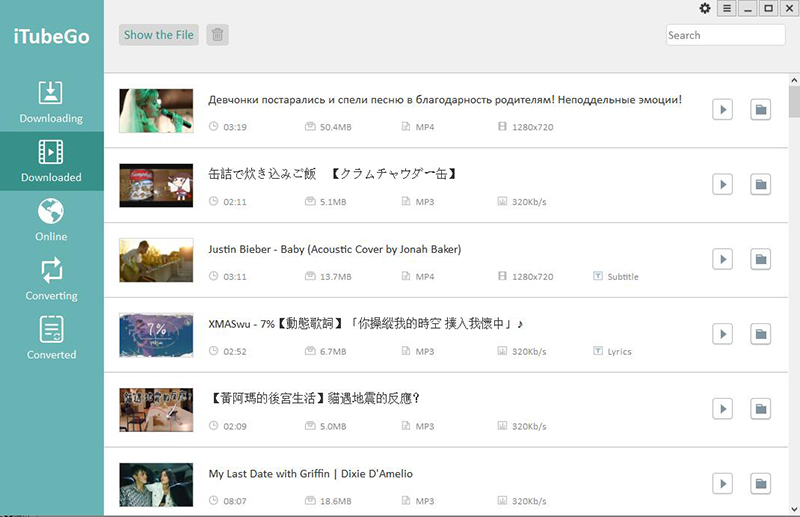Open folder for Justin Bieber Baby cover
Viewport: 800px width, 517px height.
coord(760,259)
